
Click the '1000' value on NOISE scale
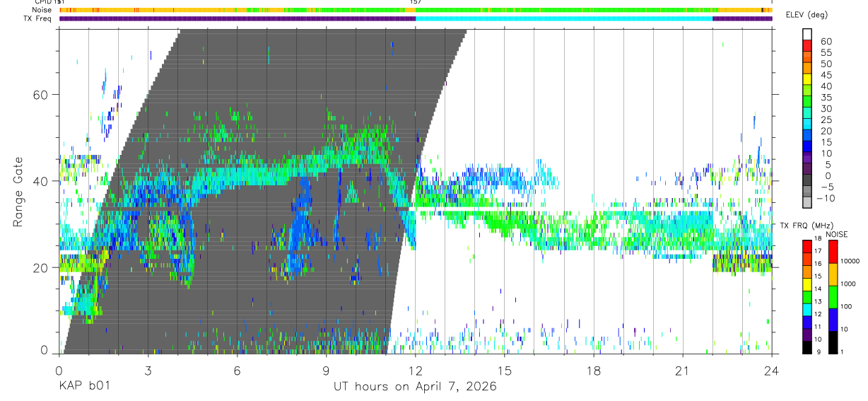click(x=848, y=284)
